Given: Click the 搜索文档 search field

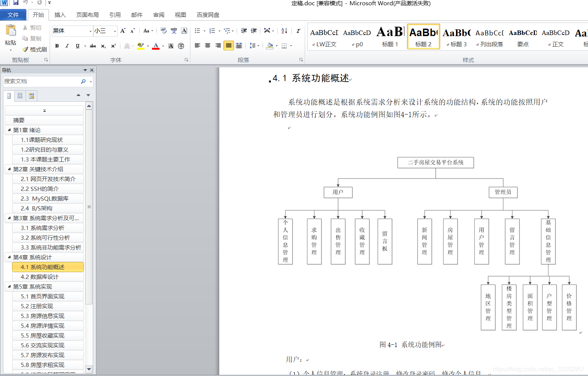Looking at the screenshot, I should pos(41,81).
